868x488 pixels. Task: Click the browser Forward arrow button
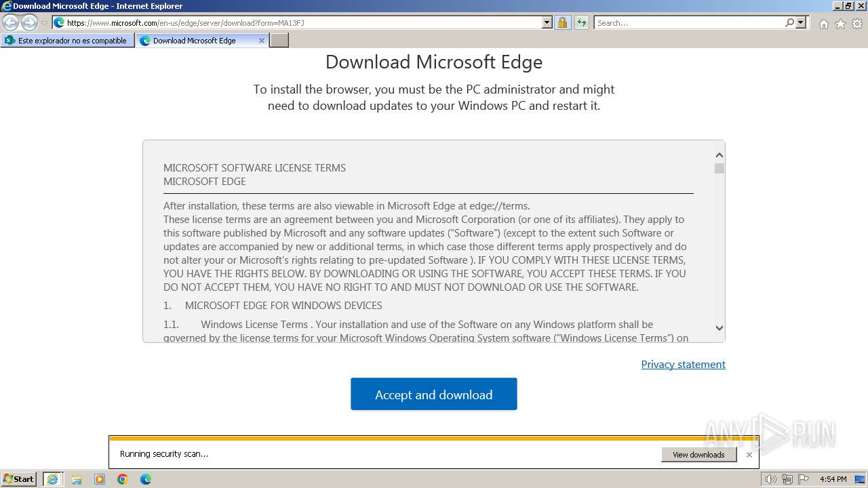pos(29,22)
